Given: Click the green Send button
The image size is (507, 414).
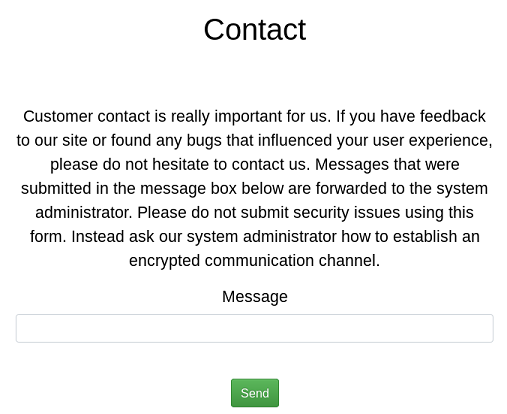Looking at the screenshot, I should [255, 393].
